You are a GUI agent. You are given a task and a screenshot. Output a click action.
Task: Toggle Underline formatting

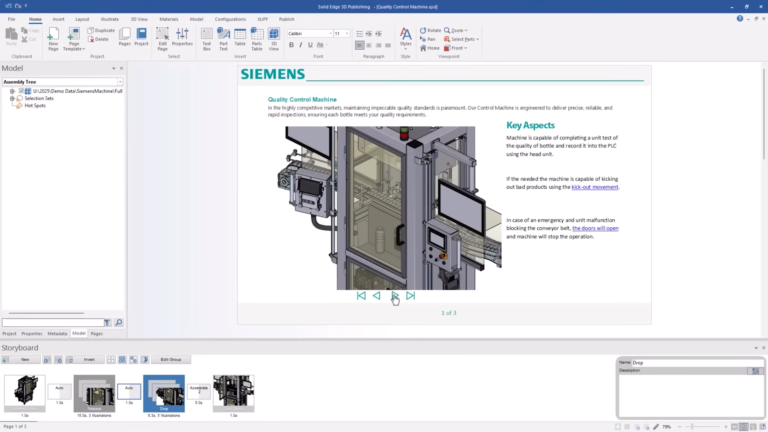pos(310,45)
